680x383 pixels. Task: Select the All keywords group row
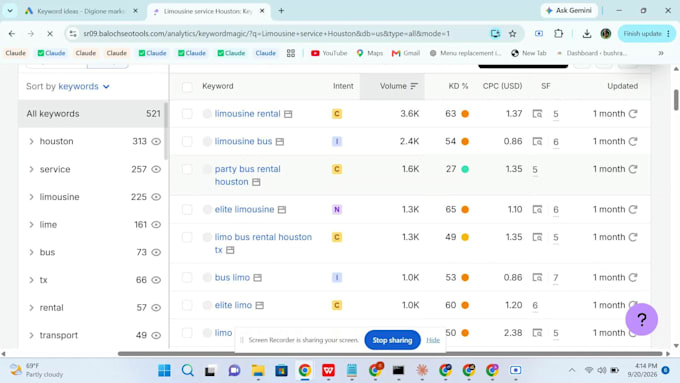pos(93,114)
